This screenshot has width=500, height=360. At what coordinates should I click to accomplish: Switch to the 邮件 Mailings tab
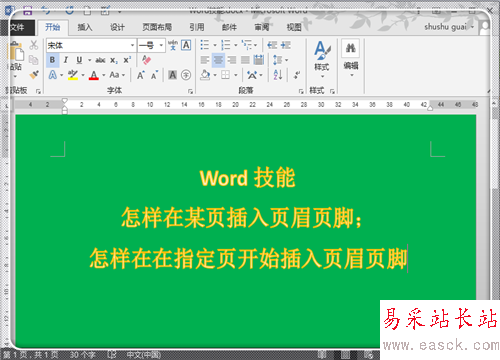(x=229, y=27)
